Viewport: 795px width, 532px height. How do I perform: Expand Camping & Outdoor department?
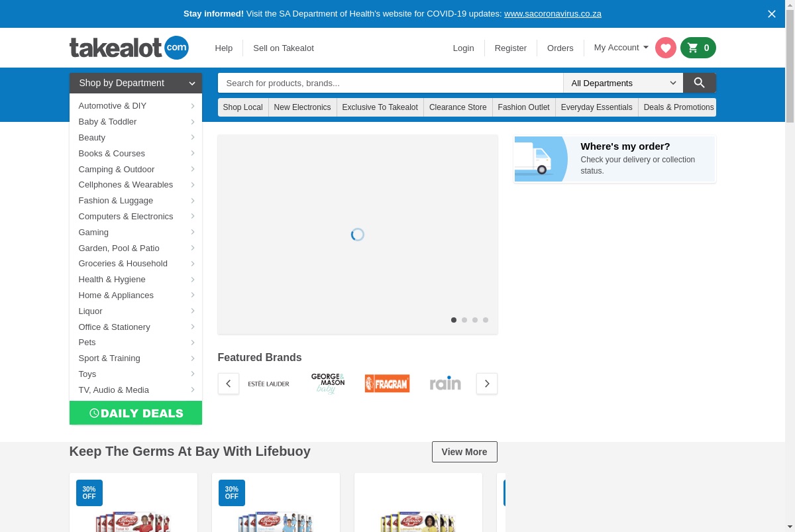pyautogui.click(x=136, y=170)
